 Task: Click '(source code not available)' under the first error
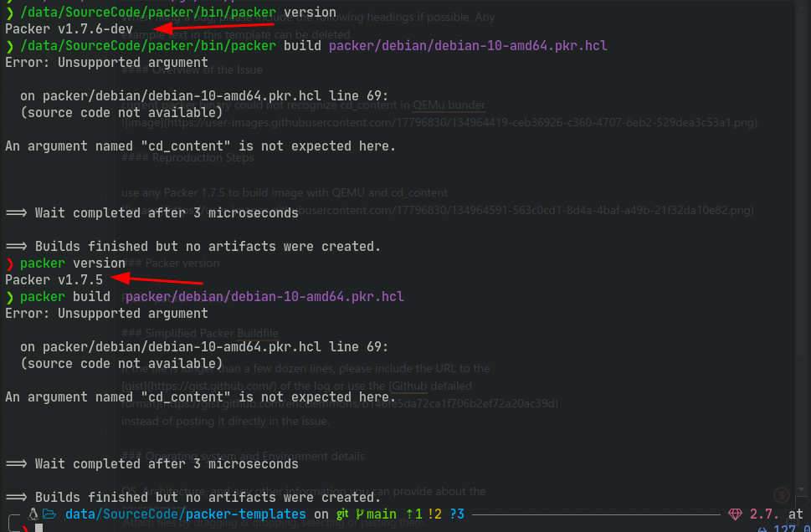[x=121, y=113]
